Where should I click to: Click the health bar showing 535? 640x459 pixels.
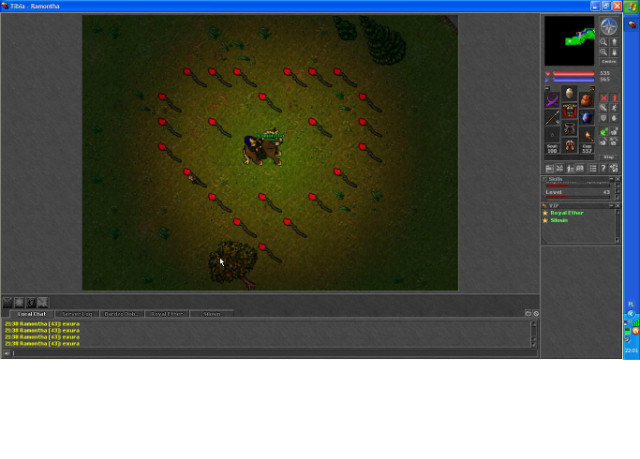click(573, 73)
